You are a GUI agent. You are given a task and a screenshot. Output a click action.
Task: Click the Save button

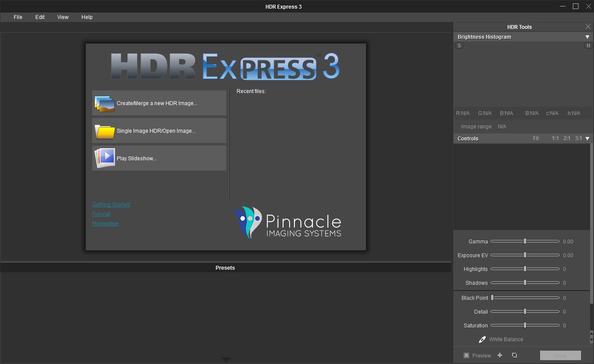coord(560,355)
